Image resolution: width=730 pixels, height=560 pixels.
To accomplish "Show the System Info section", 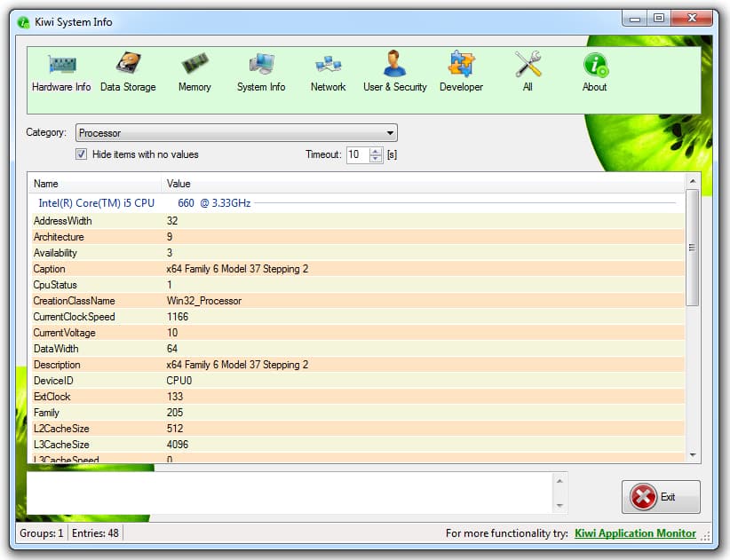I will (261, 72).
